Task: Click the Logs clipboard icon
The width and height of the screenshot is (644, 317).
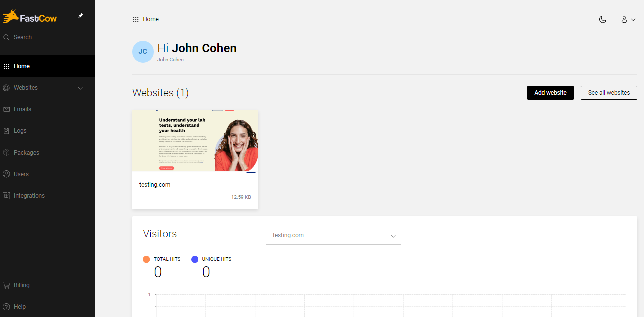Action: click(x=6, y=131)
